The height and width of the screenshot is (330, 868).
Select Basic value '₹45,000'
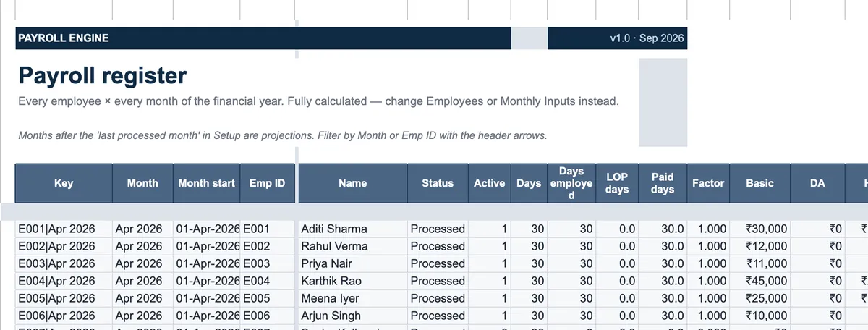760,281
